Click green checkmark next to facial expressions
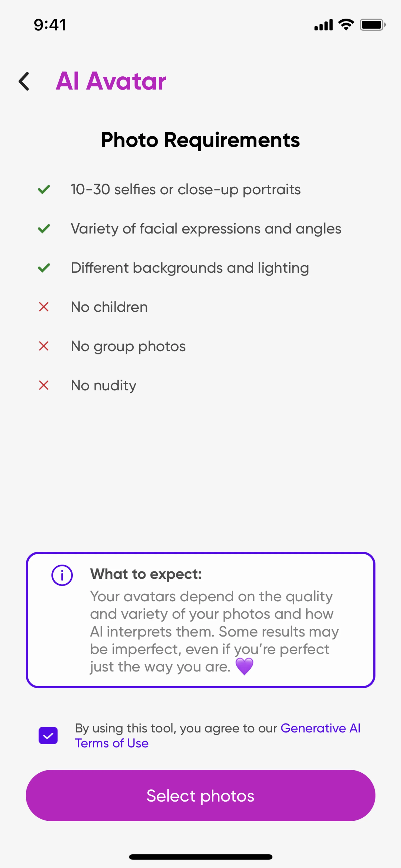The height and width of the screenshot is (868, 401). tap(44, 228)
